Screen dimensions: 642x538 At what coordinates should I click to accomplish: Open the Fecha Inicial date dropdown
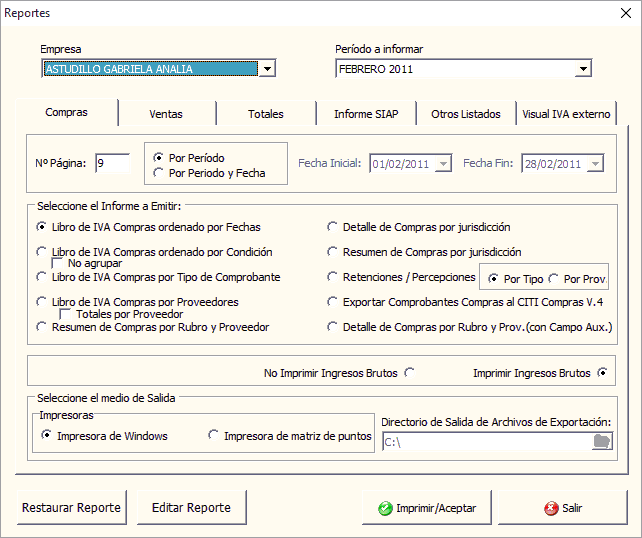(x=443, y=164)
